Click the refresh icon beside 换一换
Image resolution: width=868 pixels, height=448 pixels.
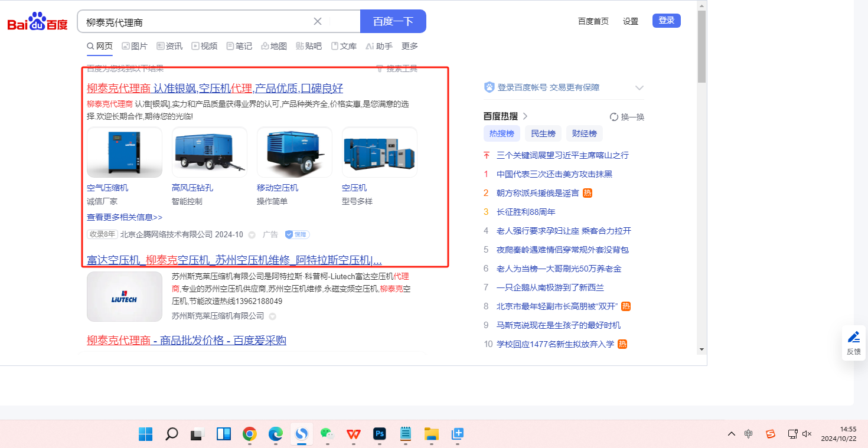point(614,117)
